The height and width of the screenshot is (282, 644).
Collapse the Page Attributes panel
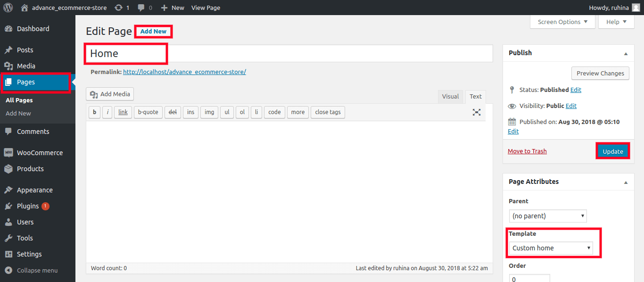[x=626, y=182]
